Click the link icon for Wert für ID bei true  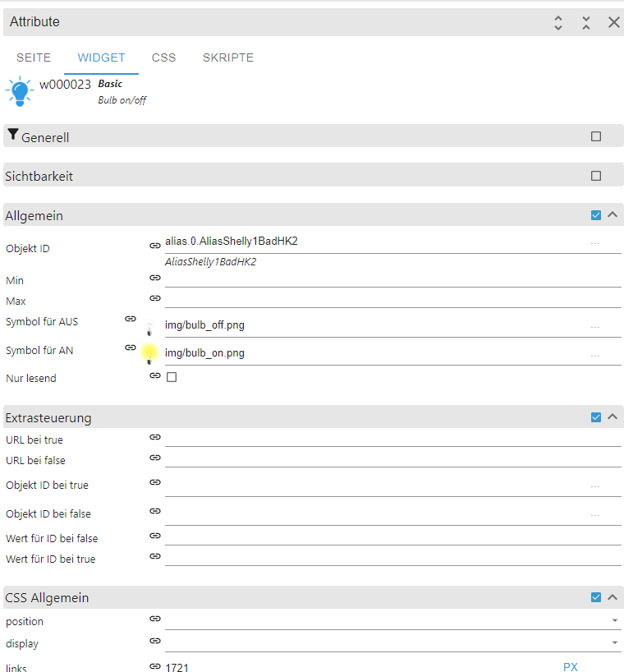point(155,556)
